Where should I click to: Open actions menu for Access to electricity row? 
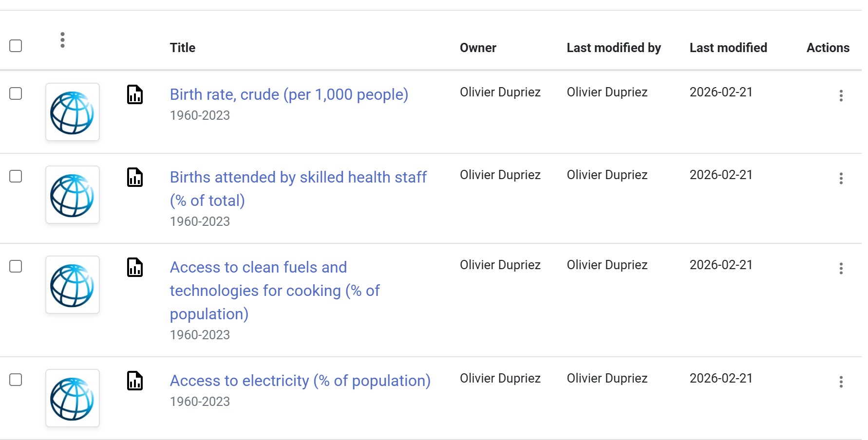(841, 382)
